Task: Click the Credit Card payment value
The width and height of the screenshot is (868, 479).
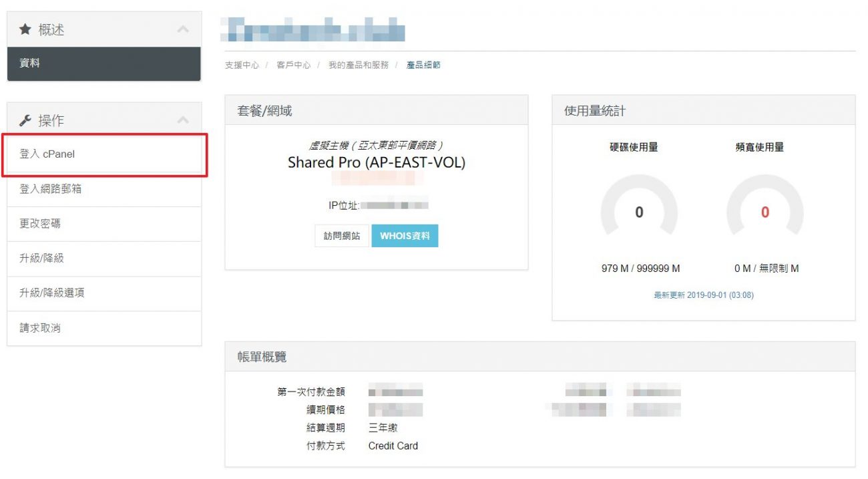Action: [393, 446]
